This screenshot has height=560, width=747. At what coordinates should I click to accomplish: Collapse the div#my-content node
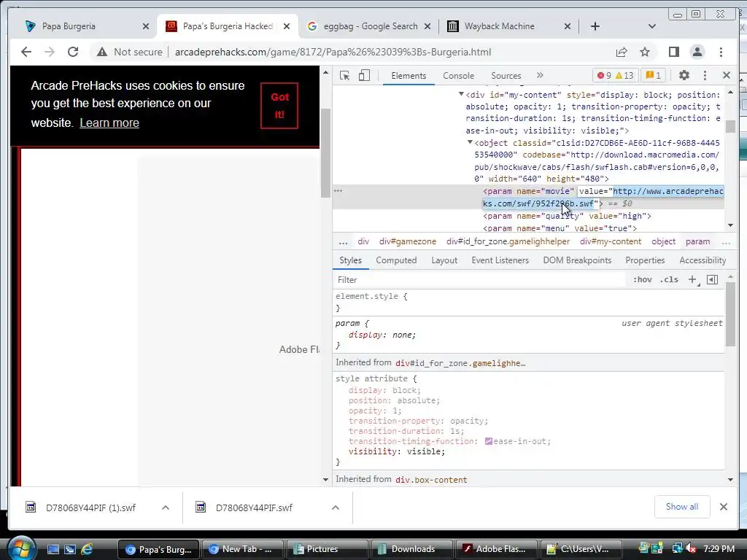461,94
